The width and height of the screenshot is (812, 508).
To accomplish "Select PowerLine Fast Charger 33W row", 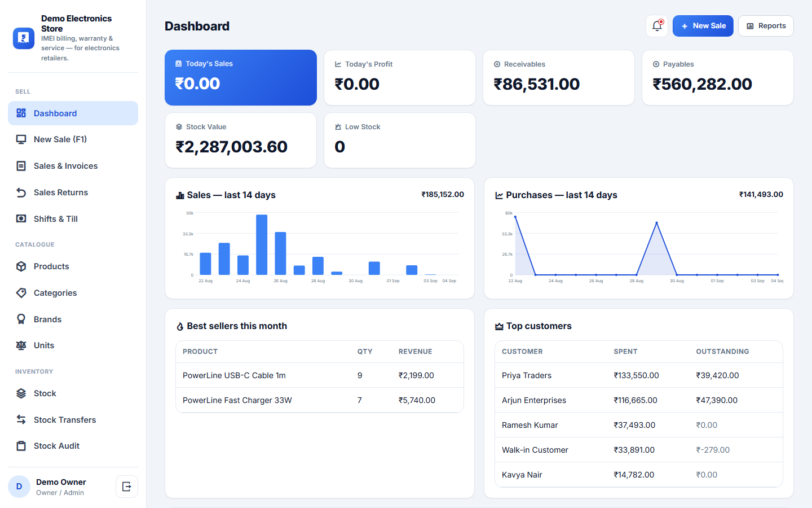I will [x=320, y=400].
